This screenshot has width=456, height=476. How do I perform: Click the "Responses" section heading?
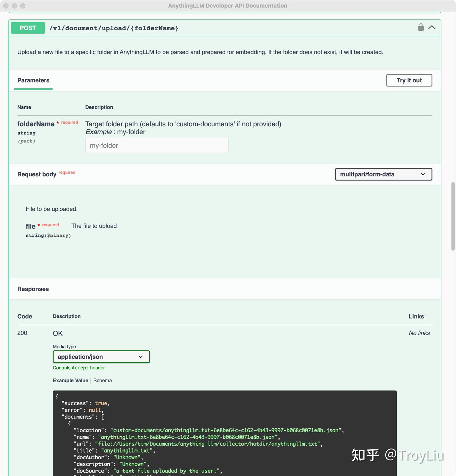tap(33, 289)
